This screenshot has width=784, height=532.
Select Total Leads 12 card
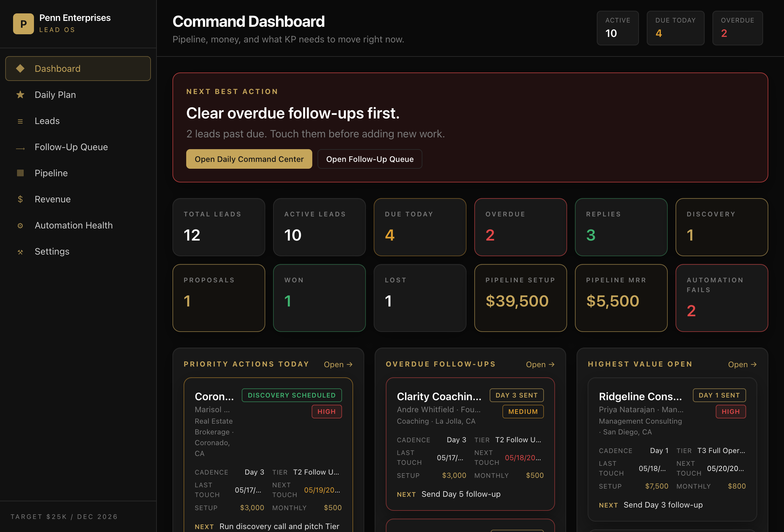[x=219, y=227]
